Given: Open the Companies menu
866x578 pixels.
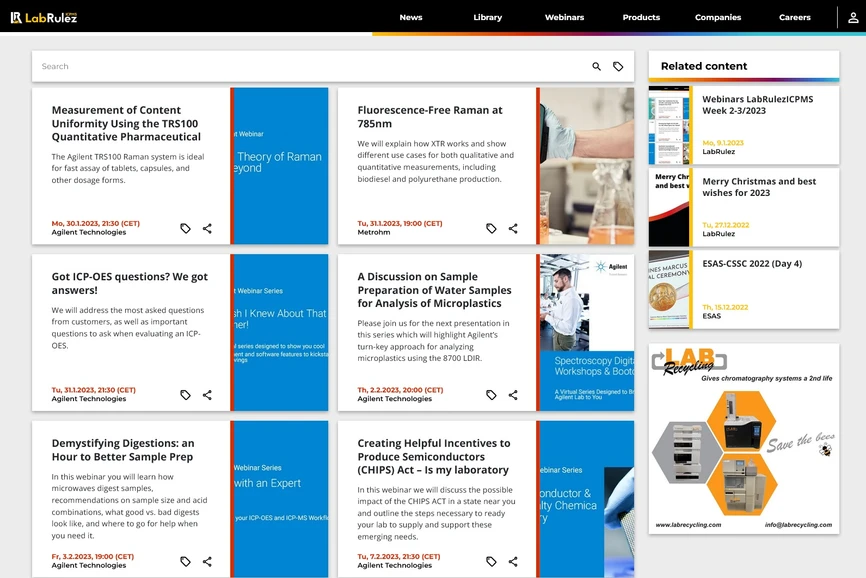Looking at the screenshot, I should pos(718,18).
